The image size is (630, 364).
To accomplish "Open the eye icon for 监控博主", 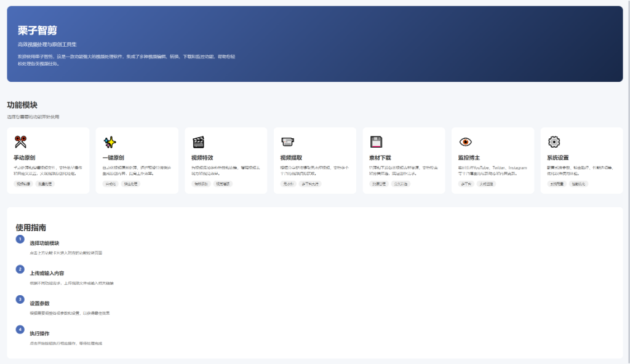I will 465,142.
